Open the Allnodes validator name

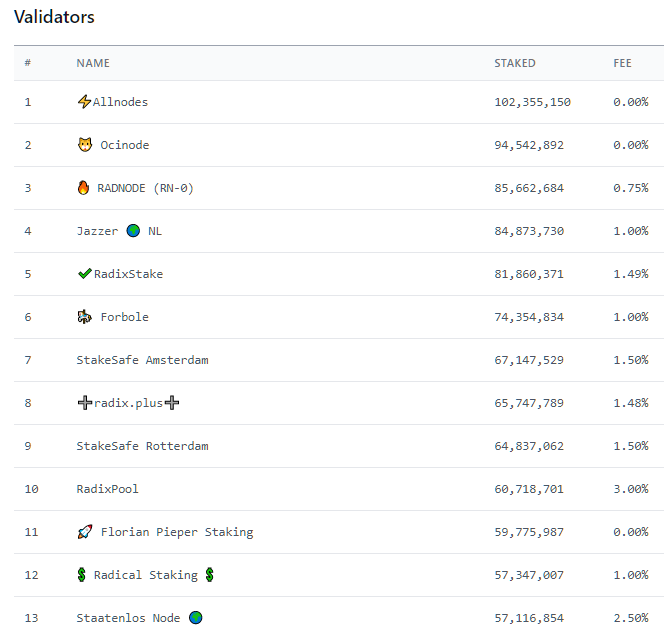(x=120, y=102)
